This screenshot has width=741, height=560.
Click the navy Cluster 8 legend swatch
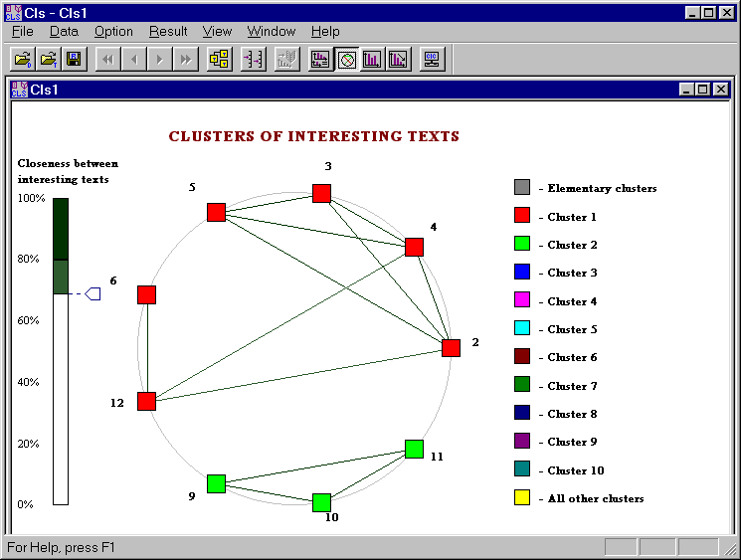click(522, 413)
